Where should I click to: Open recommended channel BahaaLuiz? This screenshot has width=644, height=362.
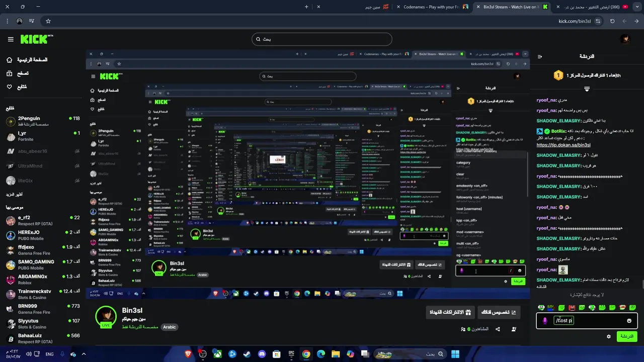[42, 338]
